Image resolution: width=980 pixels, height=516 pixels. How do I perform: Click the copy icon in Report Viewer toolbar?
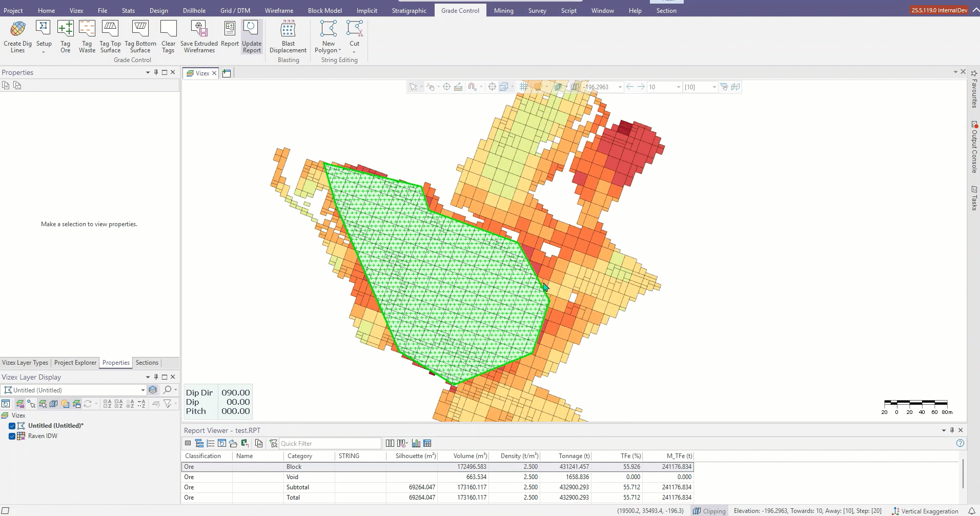click(259, 444)
